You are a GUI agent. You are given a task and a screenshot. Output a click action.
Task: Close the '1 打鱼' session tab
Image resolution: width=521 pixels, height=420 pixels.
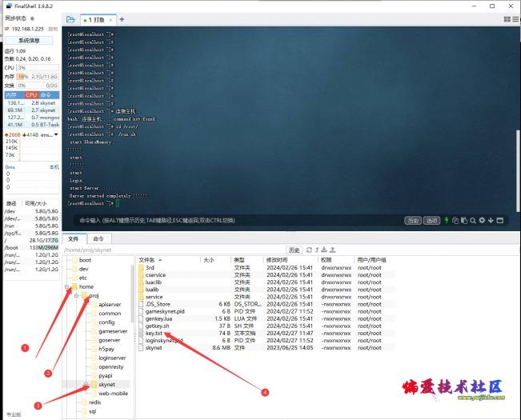(x=110, y=20)
